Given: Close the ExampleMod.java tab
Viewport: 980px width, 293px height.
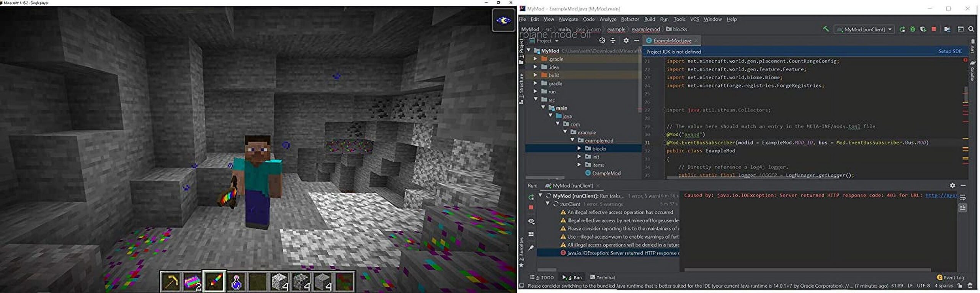Looking at the screenshot, I should (x=696, y=40).
